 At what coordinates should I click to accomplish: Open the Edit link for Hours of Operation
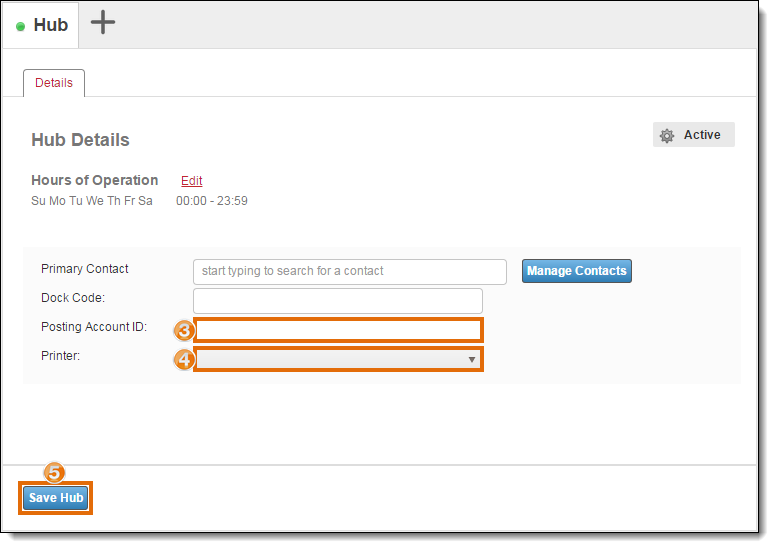(x=192, y=181)
